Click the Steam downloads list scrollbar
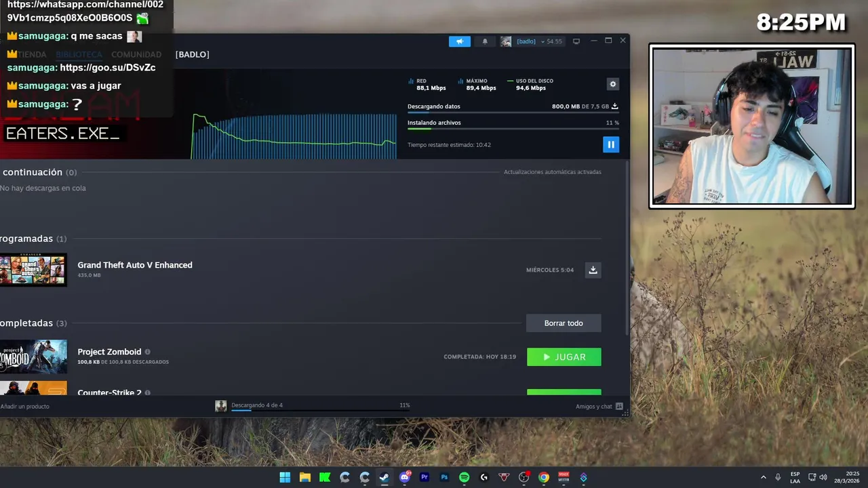 627,247
